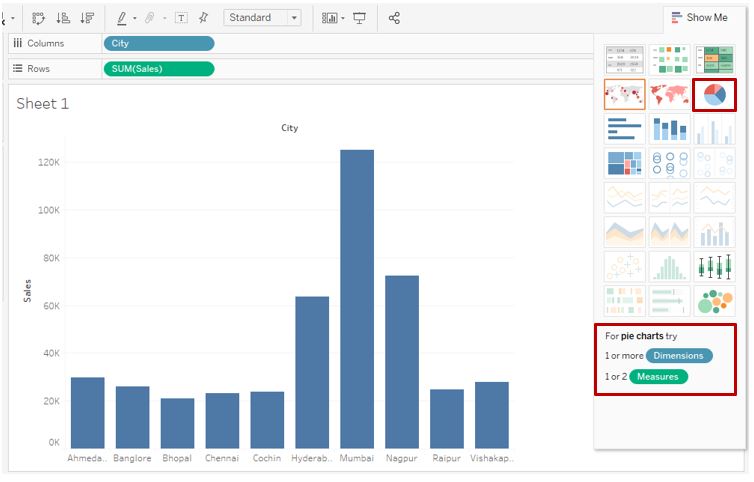
Task: Click the SUM(Sales) pill on Rows
Action: click(159, 69)
